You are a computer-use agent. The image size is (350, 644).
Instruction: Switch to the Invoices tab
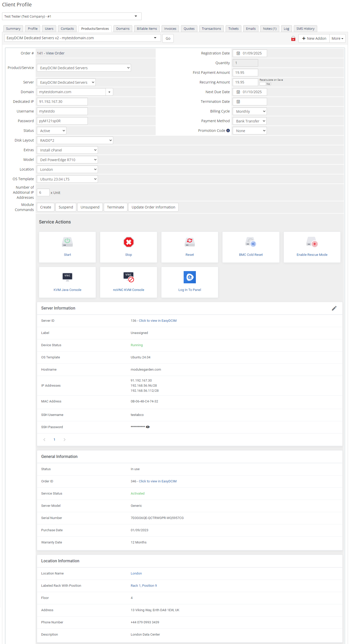170,29
